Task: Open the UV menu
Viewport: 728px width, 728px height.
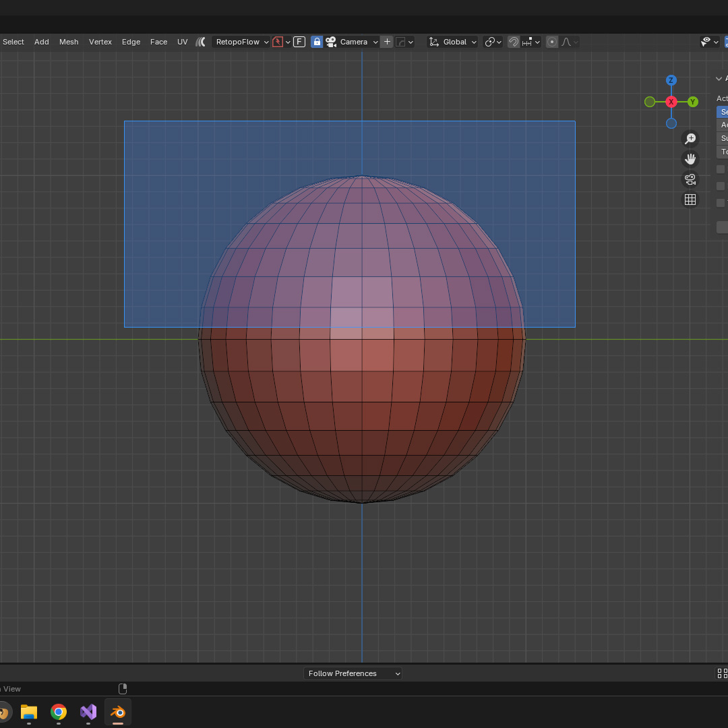Action: pos(182,42)
